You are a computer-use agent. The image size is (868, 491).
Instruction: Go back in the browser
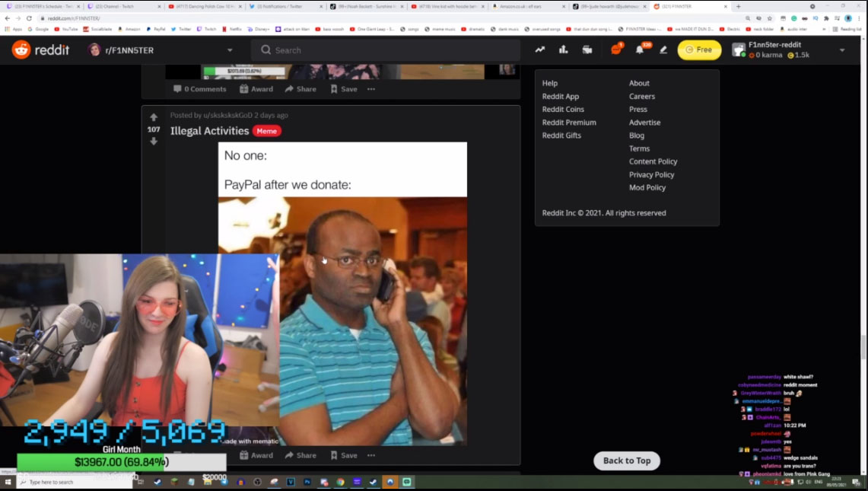(x=7, y=18)
